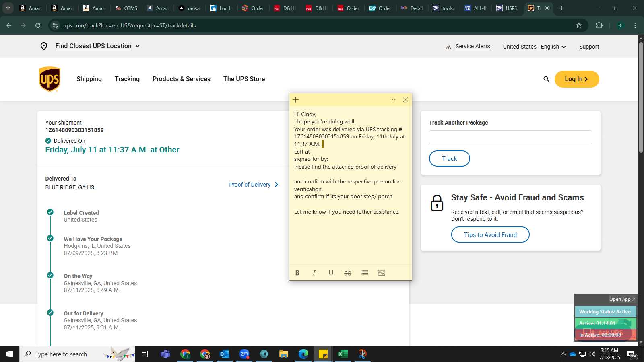Show hidden system tray icons
Viewport: 644px width, 362px height.
point(563,354)
